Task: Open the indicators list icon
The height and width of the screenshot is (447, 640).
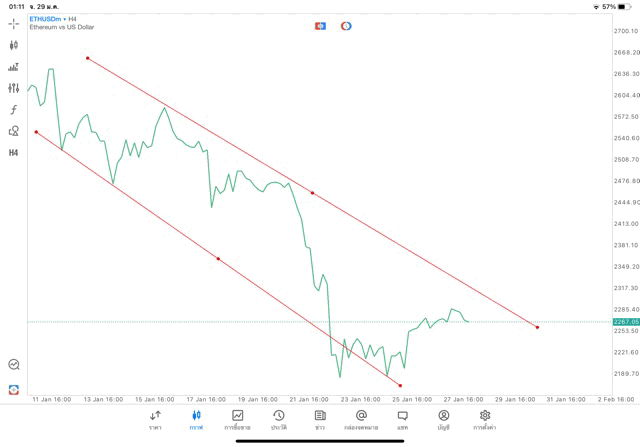Action: 14,67
